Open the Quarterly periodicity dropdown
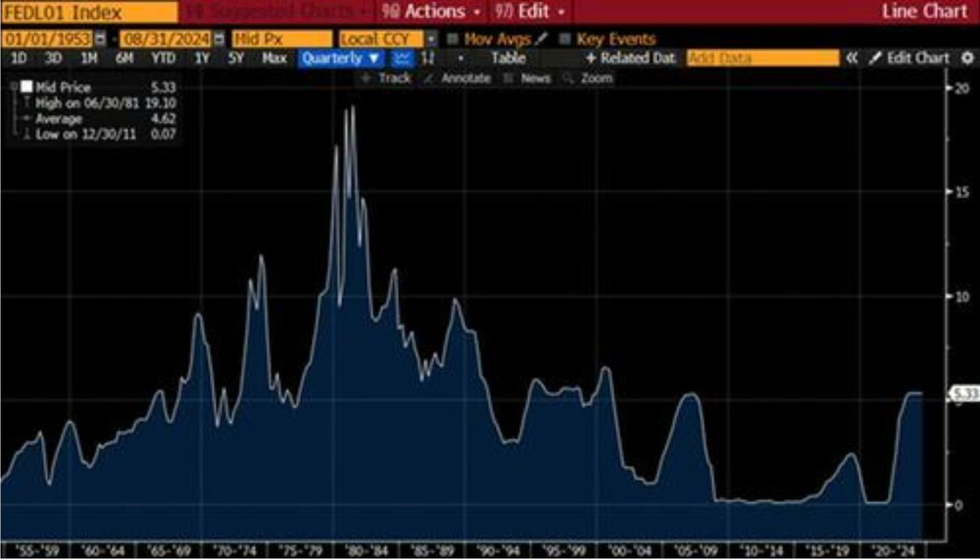The width and height of the screenshot is (980, 560). coord(340,58)
